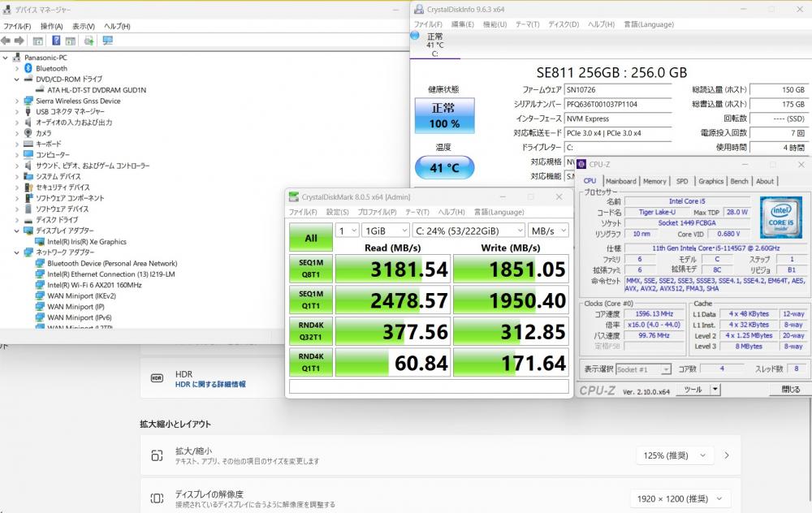Open the Socket #1 dropdown in CPU-Z
The image size is (812, 513).
click(x=643, y=369)
